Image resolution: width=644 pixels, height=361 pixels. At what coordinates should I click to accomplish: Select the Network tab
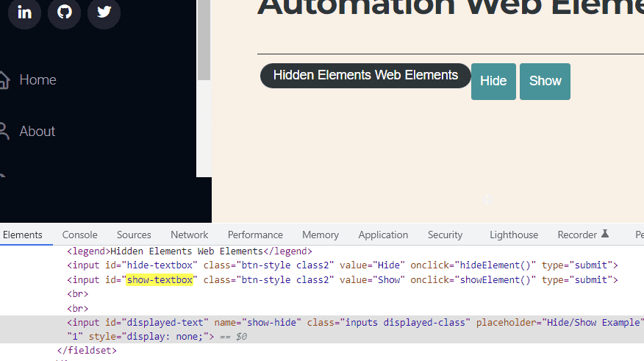(189, 235)
